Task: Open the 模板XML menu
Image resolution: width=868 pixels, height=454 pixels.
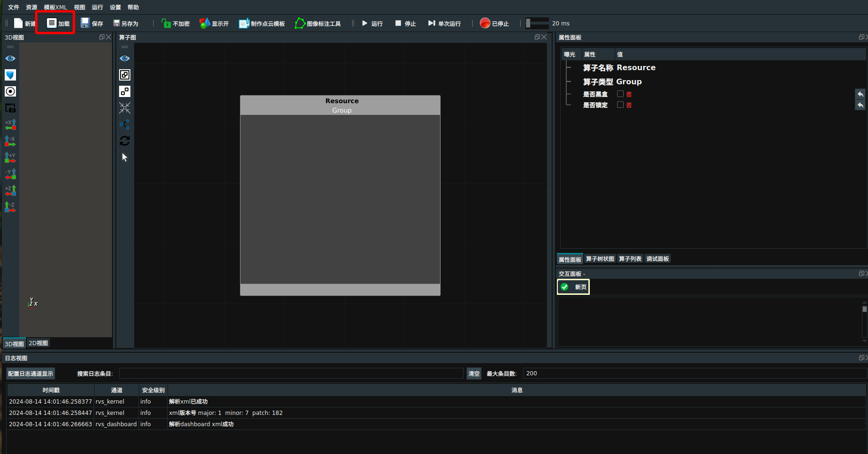Action: pyautogui.click(x=56, y=7)
